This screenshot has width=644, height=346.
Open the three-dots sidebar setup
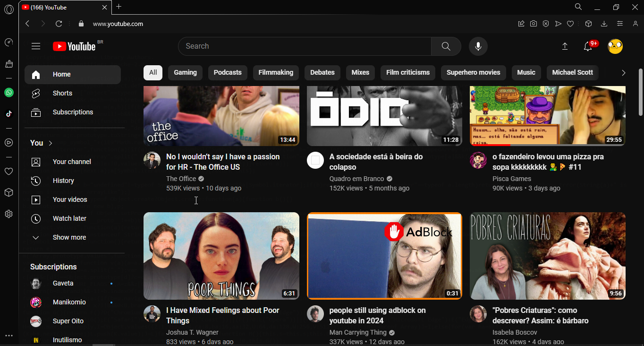coord(9,336)
